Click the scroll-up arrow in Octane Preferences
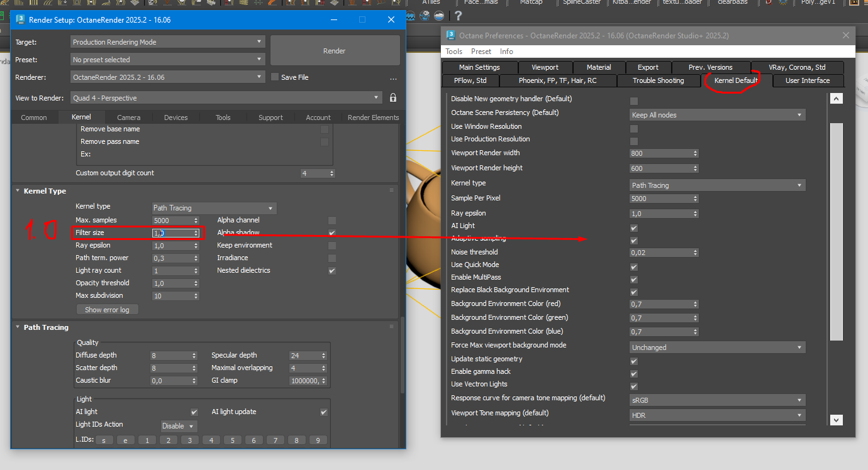The image size is (868, 470). click(836, 99)
